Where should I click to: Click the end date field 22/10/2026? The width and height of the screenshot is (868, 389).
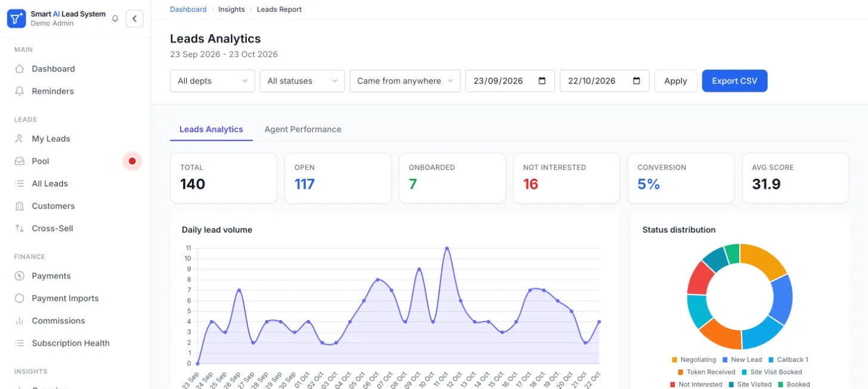coord(604,81)
